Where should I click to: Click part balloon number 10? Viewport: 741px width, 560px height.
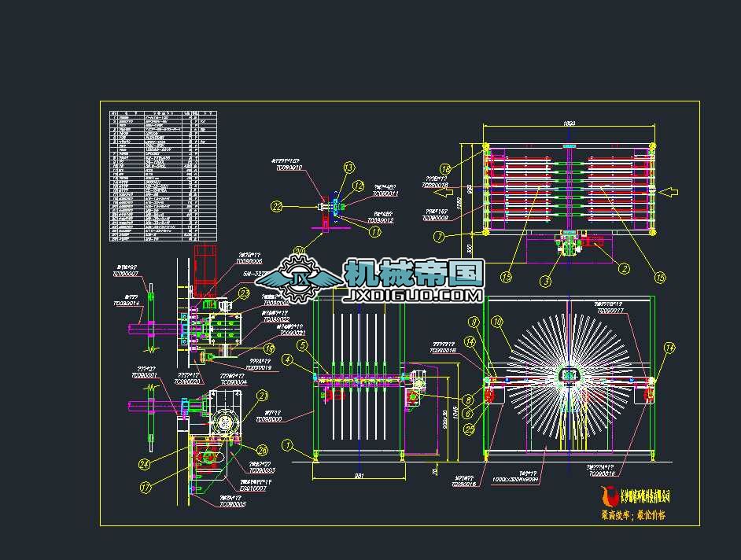pos(497,322)
